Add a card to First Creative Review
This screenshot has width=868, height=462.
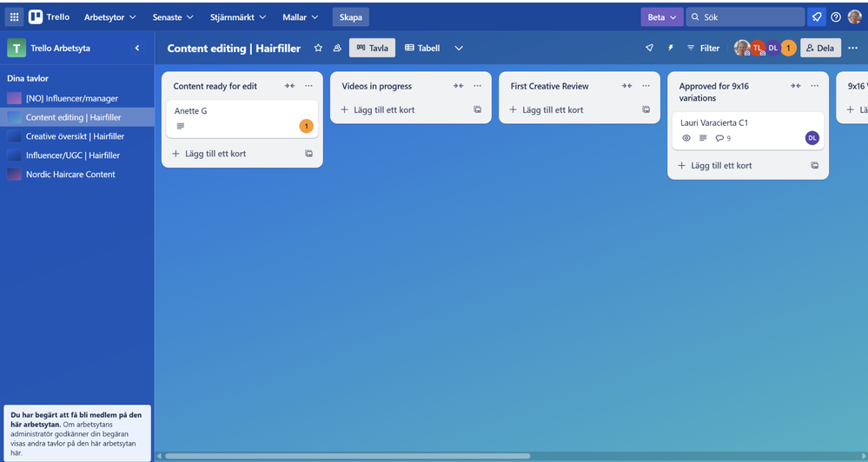click(x=571, y=109)
